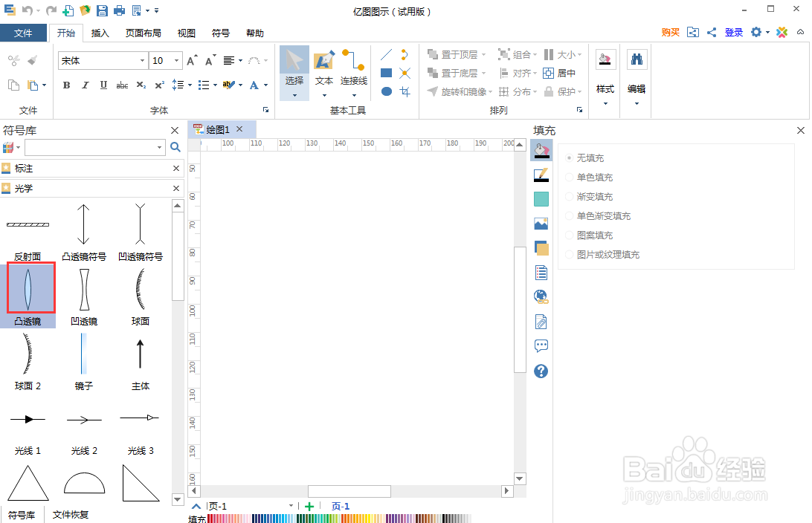Open the shadow pane icon
This screenshot has width=812, height=523.
pos(541,248)
